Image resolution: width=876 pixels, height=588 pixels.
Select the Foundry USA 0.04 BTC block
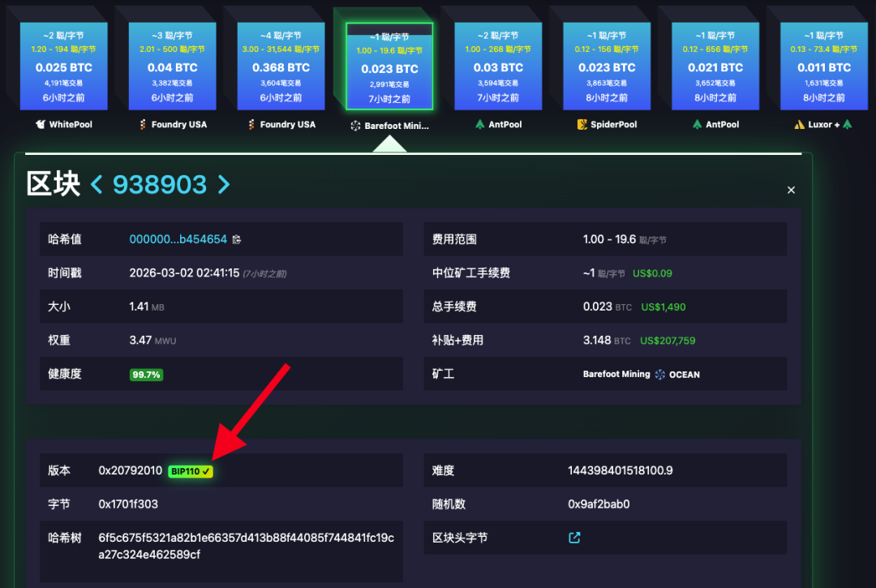172,67
